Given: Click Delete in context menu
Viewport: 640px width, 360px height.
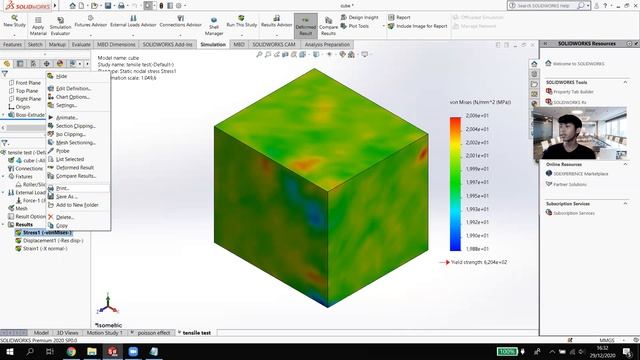Looking at the screenshot, I should (x=64, y=217).
